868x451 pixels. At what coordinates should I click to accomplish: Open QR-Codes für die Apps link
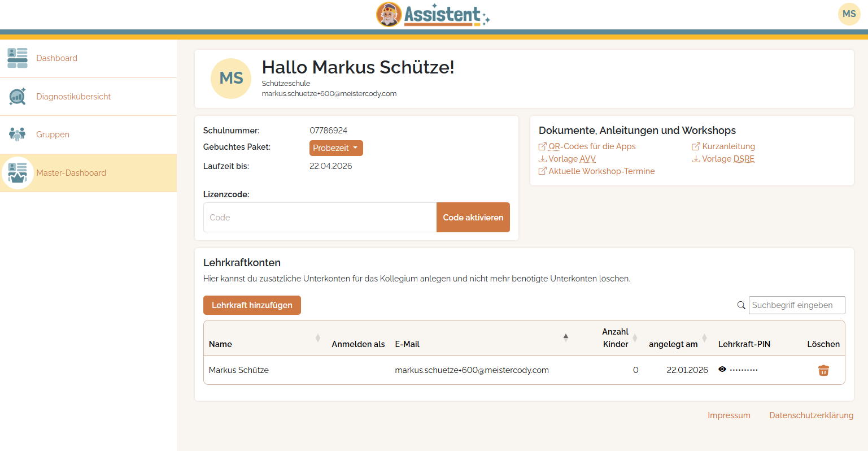[x=591, y=146]
